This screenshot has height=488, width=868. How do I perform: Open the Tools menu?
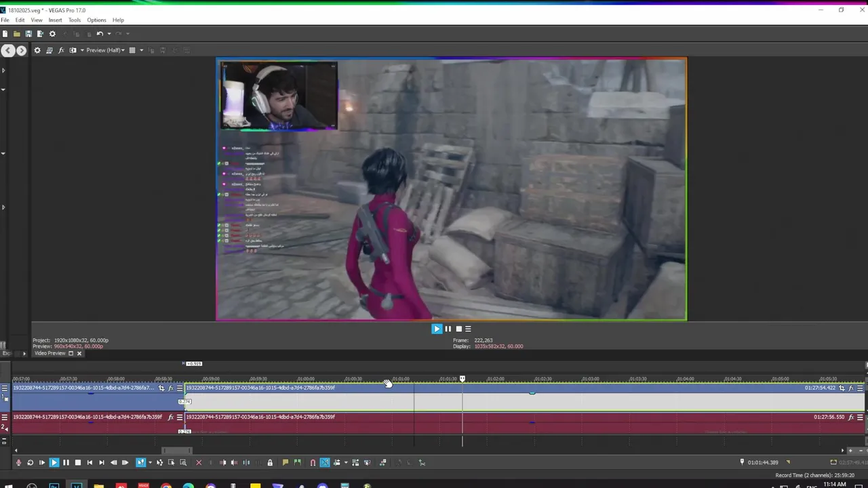[75, 20]
